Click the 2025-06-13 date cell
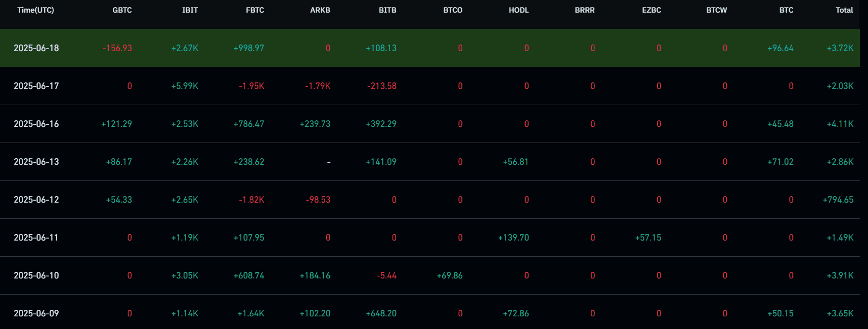This screenshot has height=329, width=868. [36, 162]
